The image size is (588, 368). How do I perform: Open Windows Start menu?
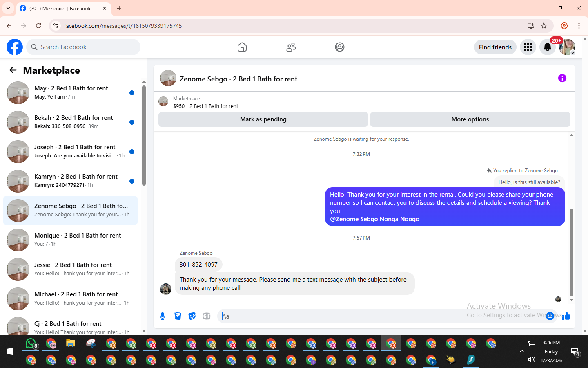tap(10, 351)
